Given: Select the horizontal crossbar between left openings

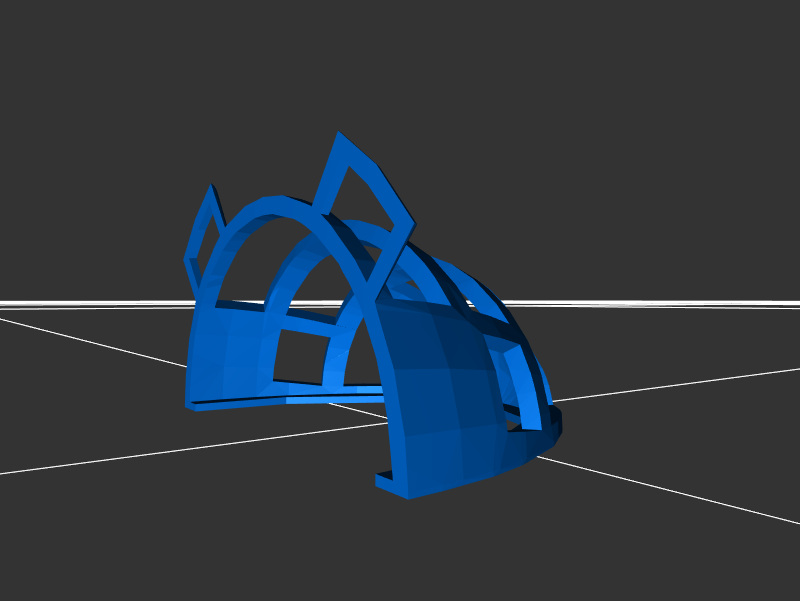Looking at the screenshot, I should coord(305,322).
